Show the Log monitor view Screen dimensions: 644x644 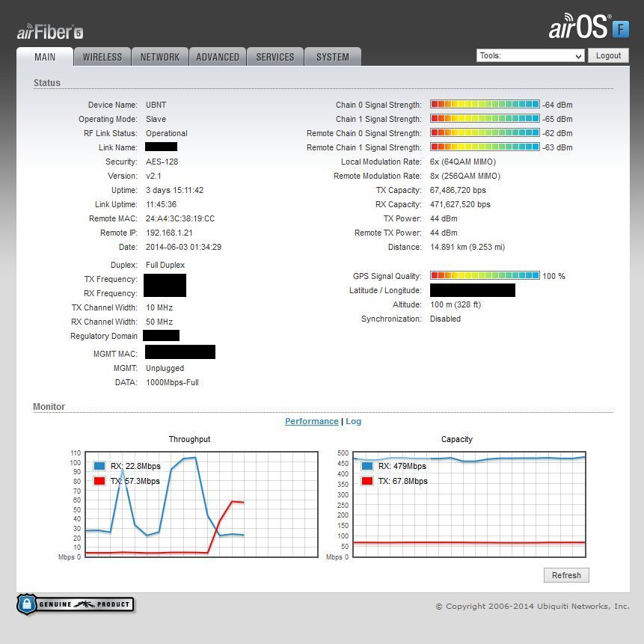353,421
